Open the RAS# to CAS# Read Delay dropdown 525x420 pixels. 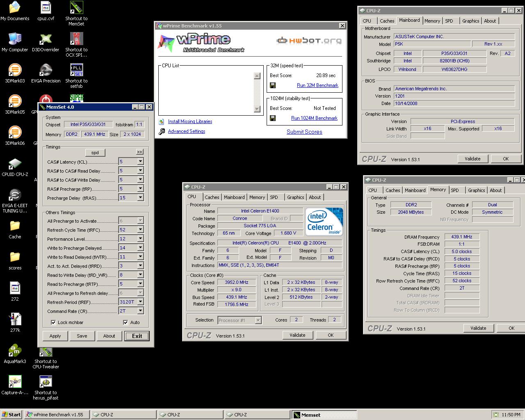pos(140,171)
